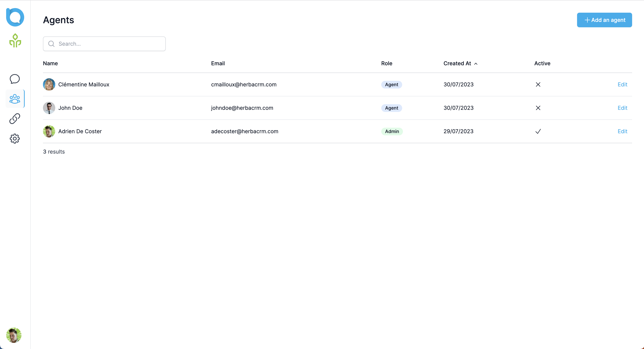This screenshot has height=349, width=644.
Task: Edit Adrien De Coster's agent record
Action: (x=622, y=131)
